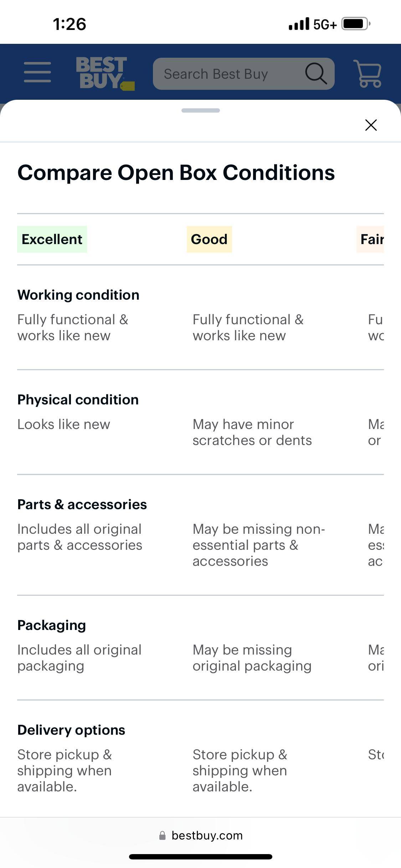Tap the Delivery options heading
Screen dimensions: 401x868
71,730
